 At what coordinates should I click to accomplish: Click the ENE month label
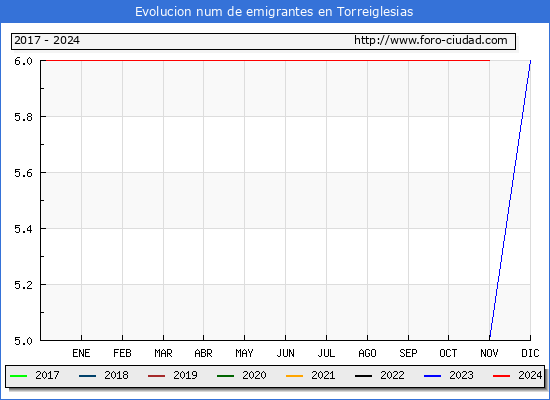[81, 353]
